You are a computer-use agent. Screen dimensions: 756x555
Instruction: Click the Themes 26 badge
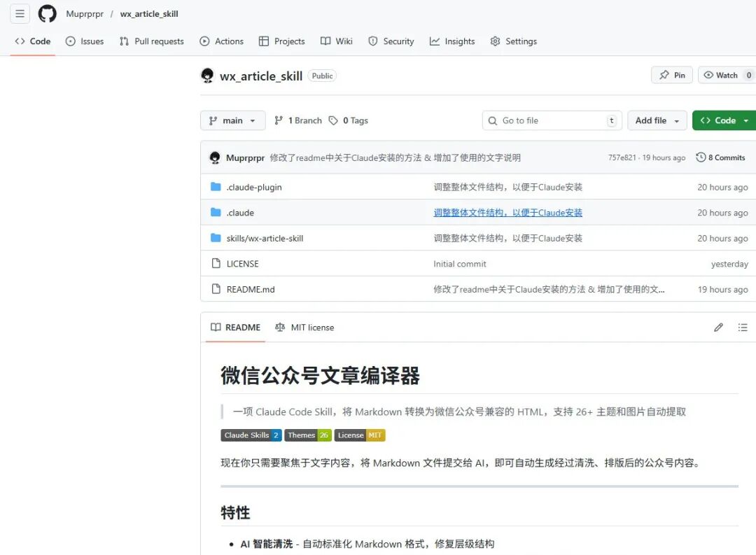[x=308, y=435]
